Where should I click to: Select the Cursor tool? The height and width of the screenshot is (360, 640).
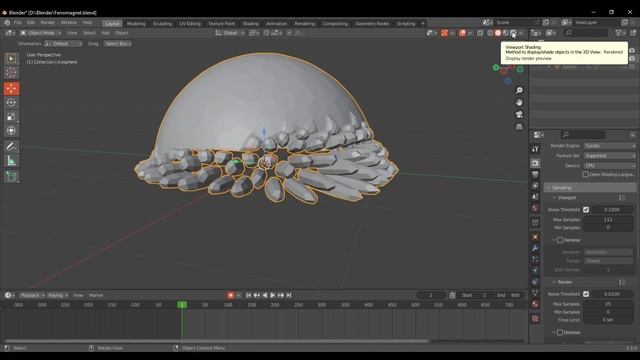coord(11,73)
